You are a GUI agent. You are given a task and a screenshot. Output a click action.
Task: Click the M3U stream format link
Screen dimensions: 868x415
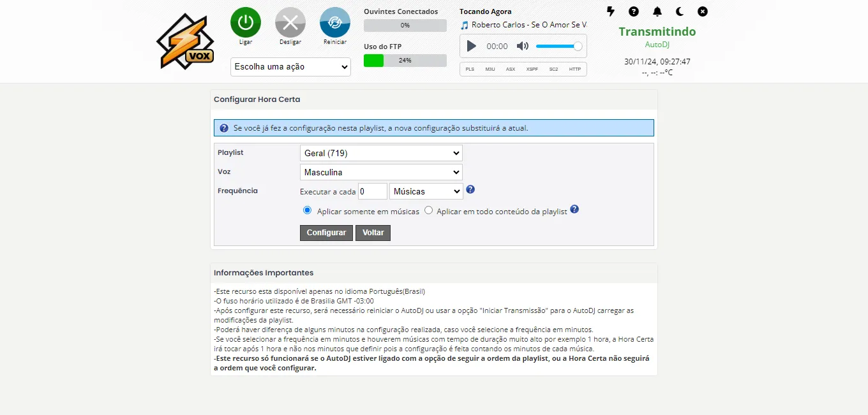pos(490,69)
